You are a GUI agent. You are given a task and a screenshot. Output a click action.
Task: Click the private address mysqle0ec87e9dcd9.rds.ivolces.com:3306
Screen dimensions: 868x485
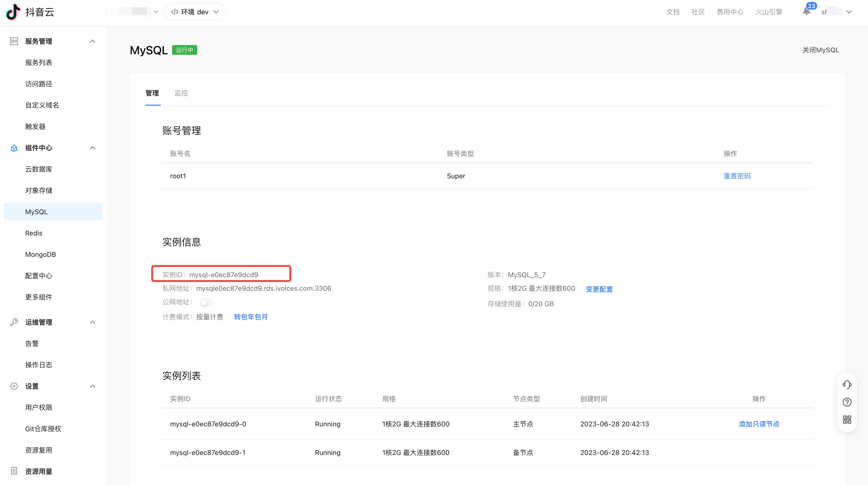click(x=263, y=288)
